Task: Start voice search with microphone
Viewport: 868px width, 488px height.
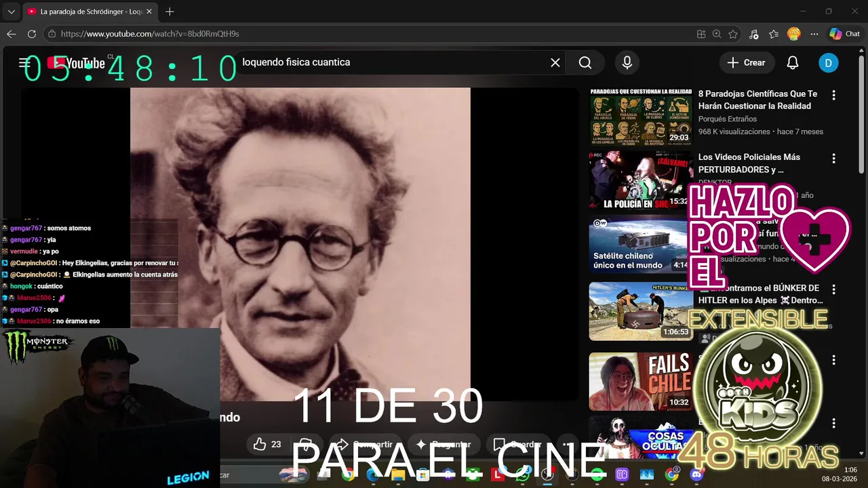Action: (627, 62)
